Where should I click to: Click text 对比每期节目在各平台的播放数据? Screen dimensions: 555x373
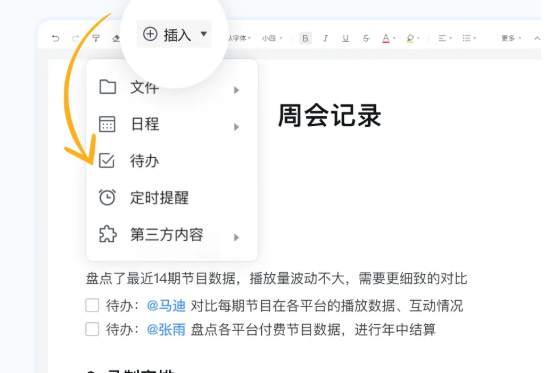[293, 305]
